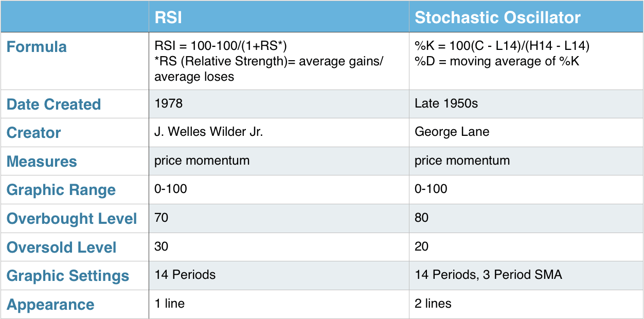Click the RSI overbought value 70

coord(162,218)
